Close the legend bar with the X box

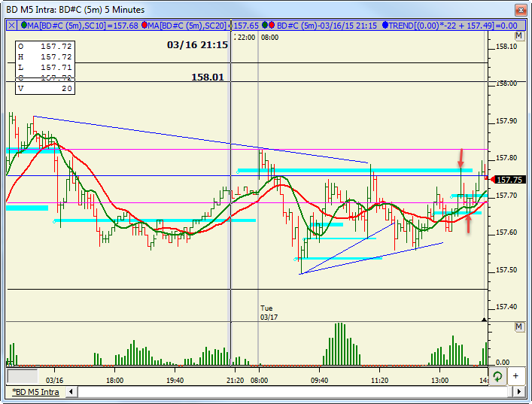[x=11, y=25]
